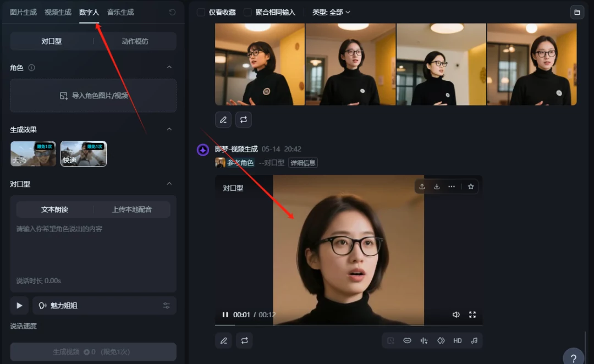Open the second generated image thumbnail
Viewport: 594px width, 364px height.
tap(350, 64)
